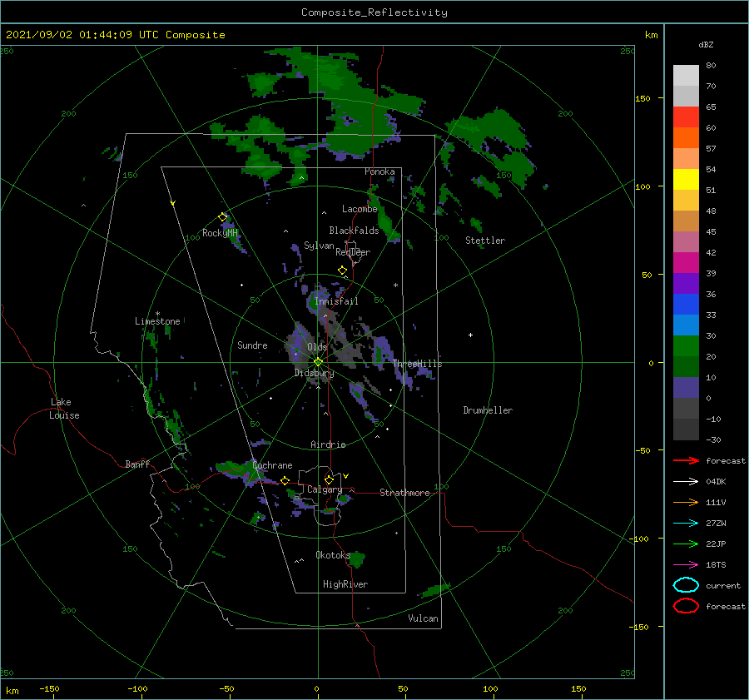
Task: Select the 65 dBZ red color swatch
Action: (x=686, y=117)
